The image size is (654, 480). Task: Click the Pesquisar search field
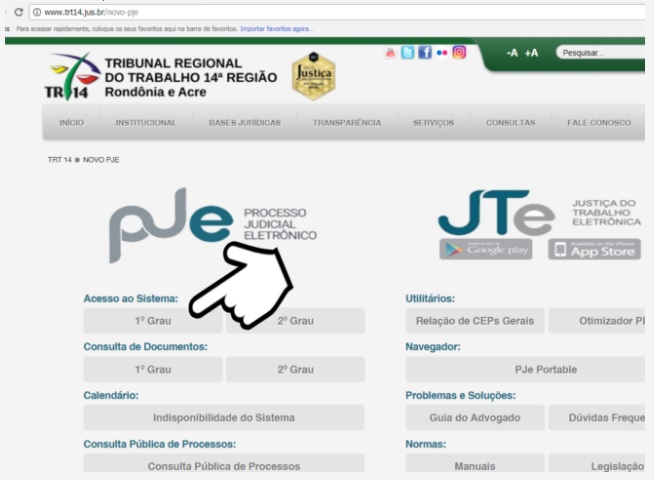[x=601, y=53]
